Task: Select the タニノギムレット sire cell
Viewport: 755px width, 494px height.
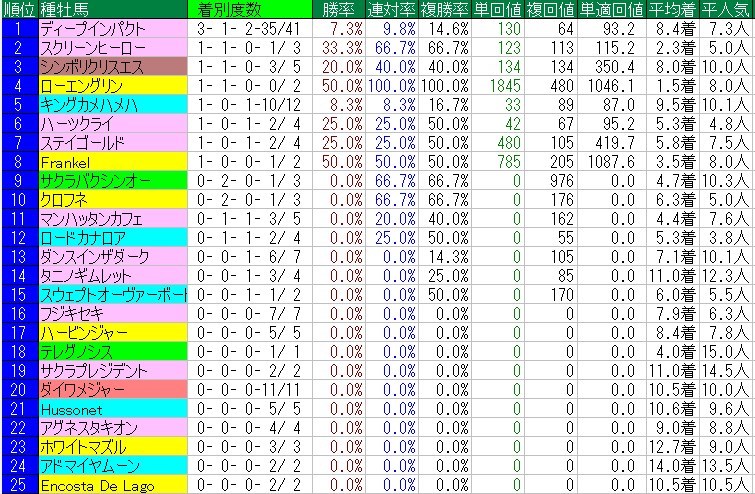Action: pos(113,276)
